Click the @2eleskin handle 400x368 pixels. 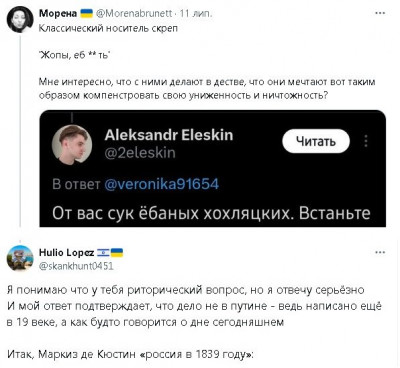click(x=140, y=153)
